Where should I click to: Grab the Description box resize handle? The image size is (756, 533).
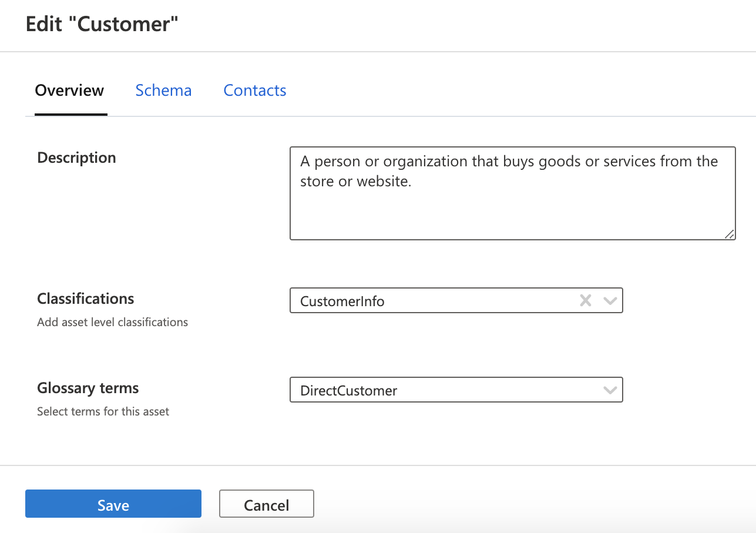tap(729, 234)
